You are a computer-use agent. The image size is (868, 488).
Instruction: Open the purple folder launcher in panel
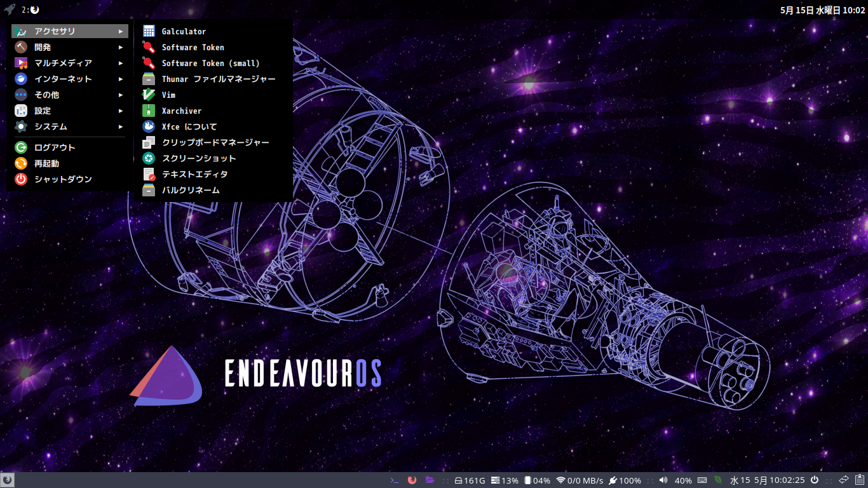click(x=430, y=480)
